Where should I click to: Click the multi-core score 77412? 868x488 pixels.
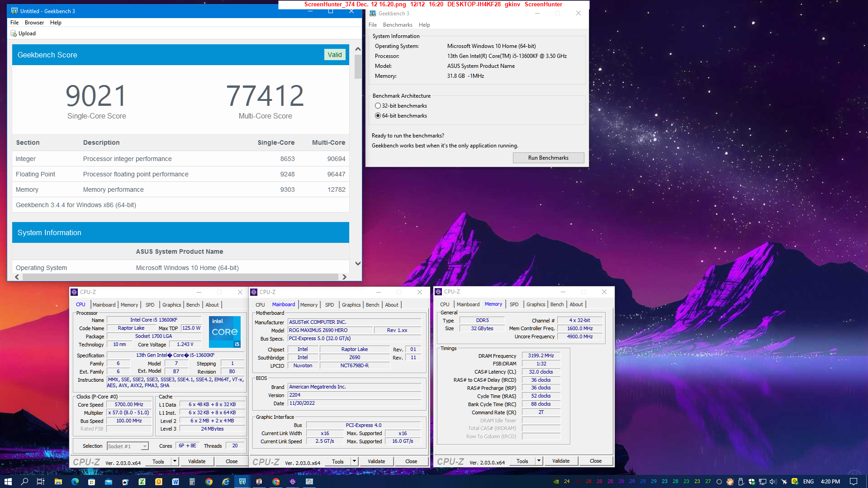point(265,95)
